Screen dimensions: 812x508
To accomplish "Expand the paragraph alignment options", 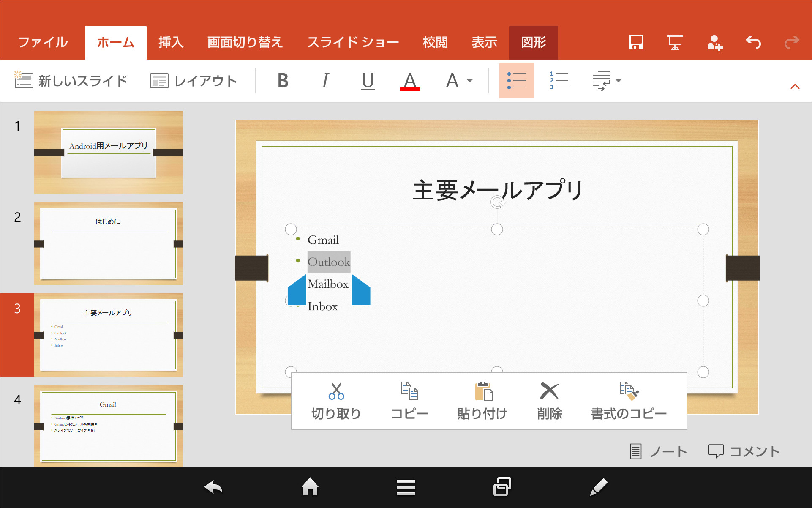I will pyautogui.click(x=606, y=81).
